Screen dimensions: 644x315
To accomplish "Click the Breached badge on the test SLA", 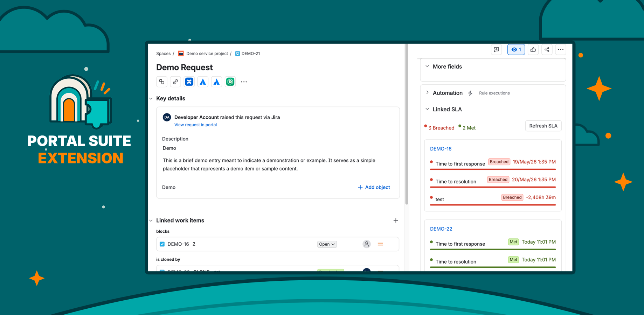I will coord(512,197).
